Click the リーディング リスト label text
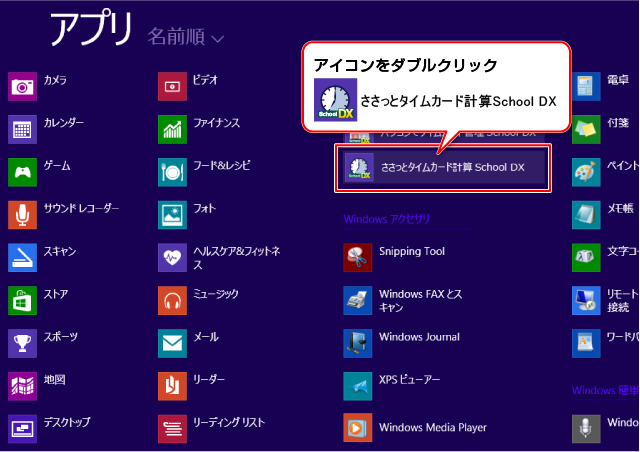 tap(229, 422)
